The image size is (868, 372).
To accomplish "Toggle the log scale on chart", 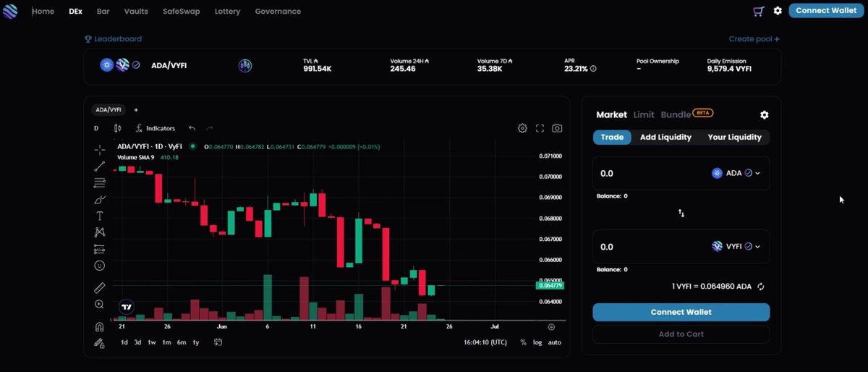I will pos(537,342).
